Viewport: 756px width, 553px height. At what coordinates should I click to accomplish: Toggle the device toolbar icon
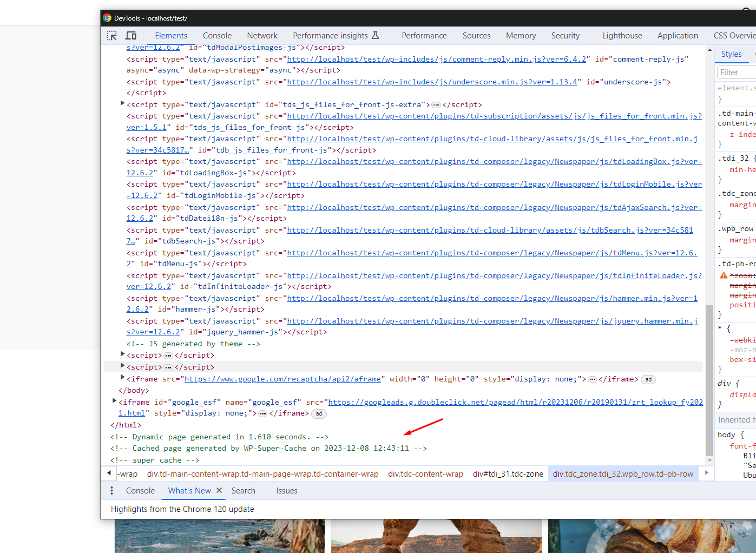pyautogui.click(x=131, y=36)
